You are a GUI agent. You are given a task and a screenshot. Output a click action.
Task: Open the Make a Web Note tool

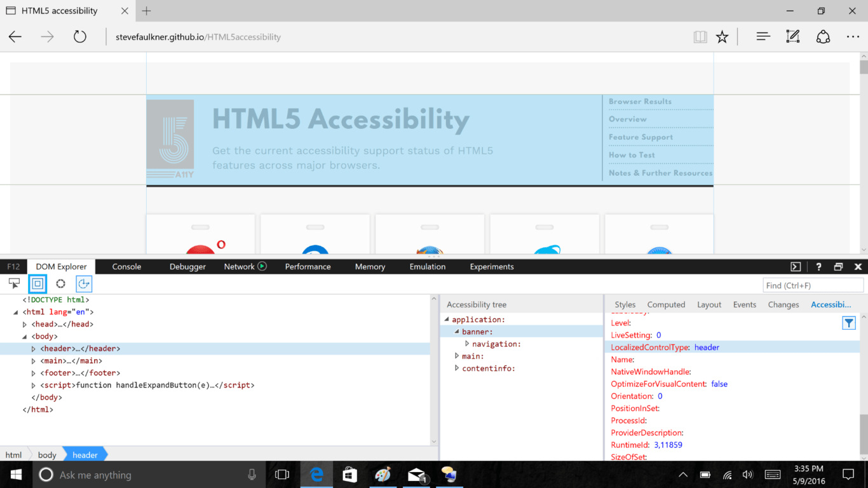[793, 37]
